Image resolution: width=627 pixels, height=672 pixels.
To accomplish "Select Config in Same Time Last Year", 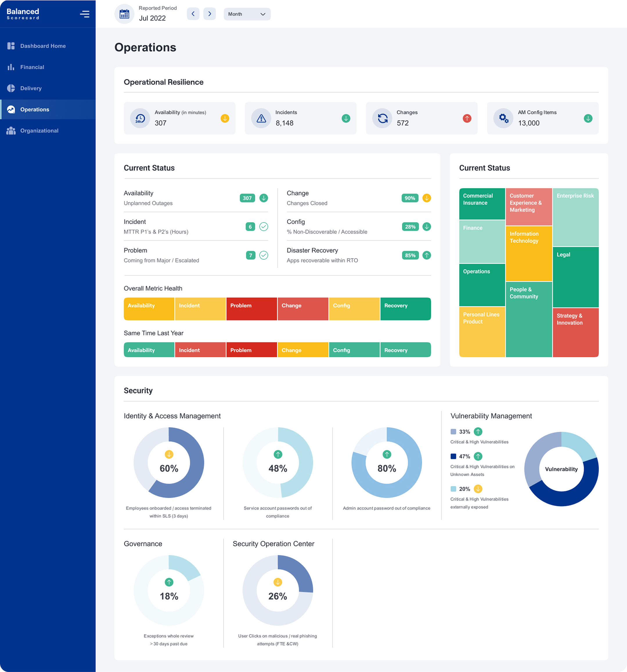I will click(354, 350).
